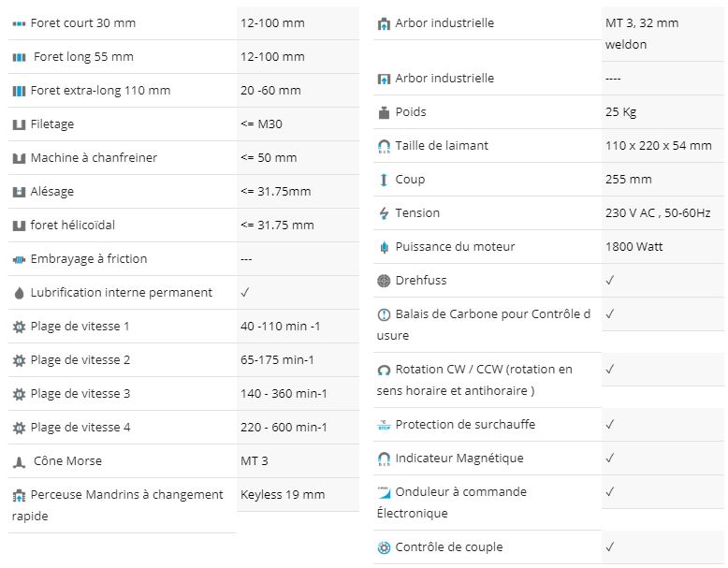The width and height of the screenshot is (728, 568).
Task: Click the 1800 Watt value cell
Action: tap(662, 247)
